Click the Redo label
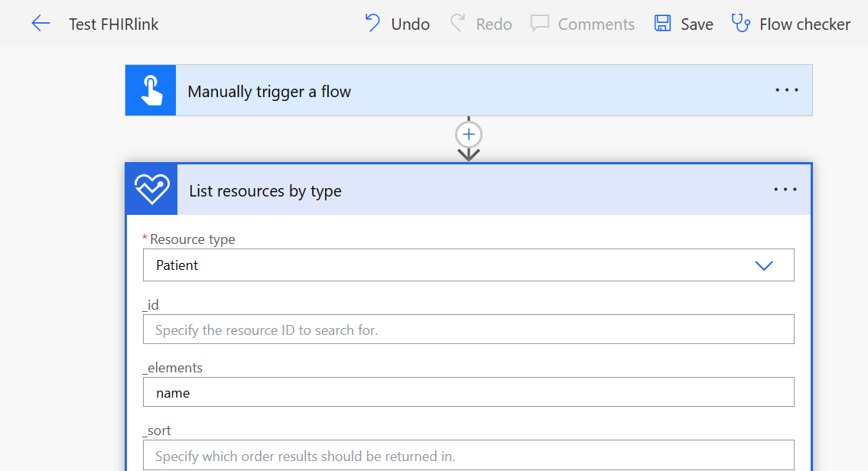The height and width of the screenshot is (471, 868). coord(494,24)
